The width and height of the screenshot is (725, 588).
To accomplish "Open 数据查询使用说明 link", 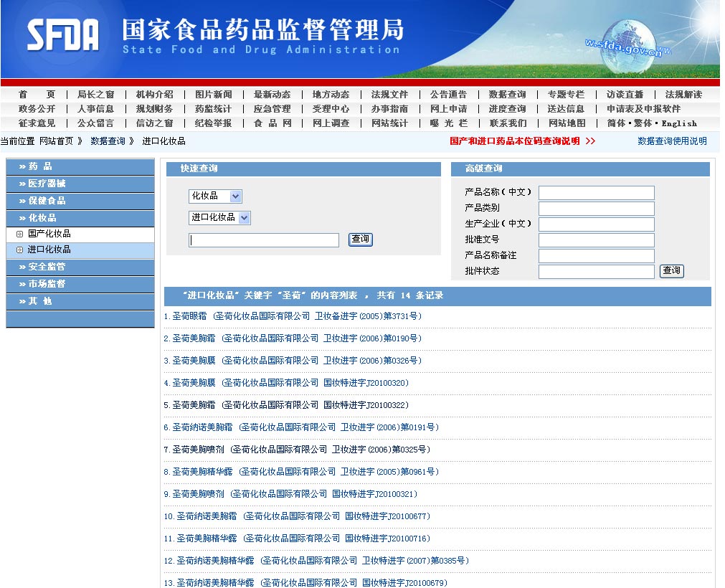I will (x=672, y=141).
